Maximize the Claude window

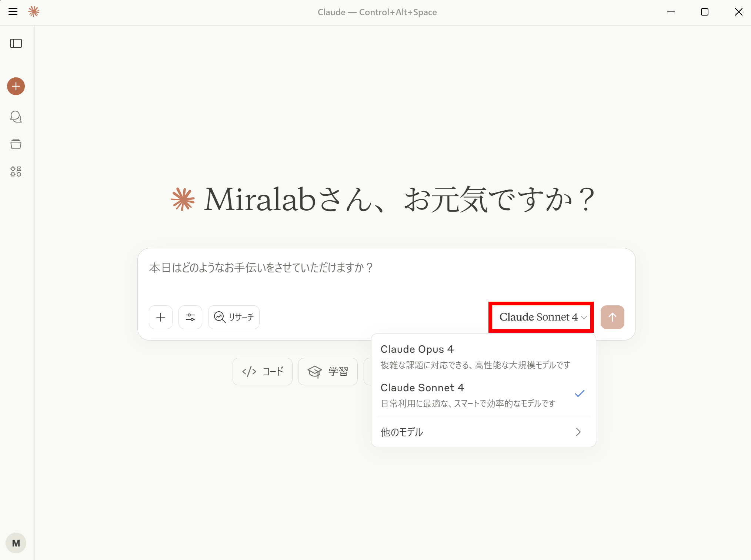tap(705, 12)
